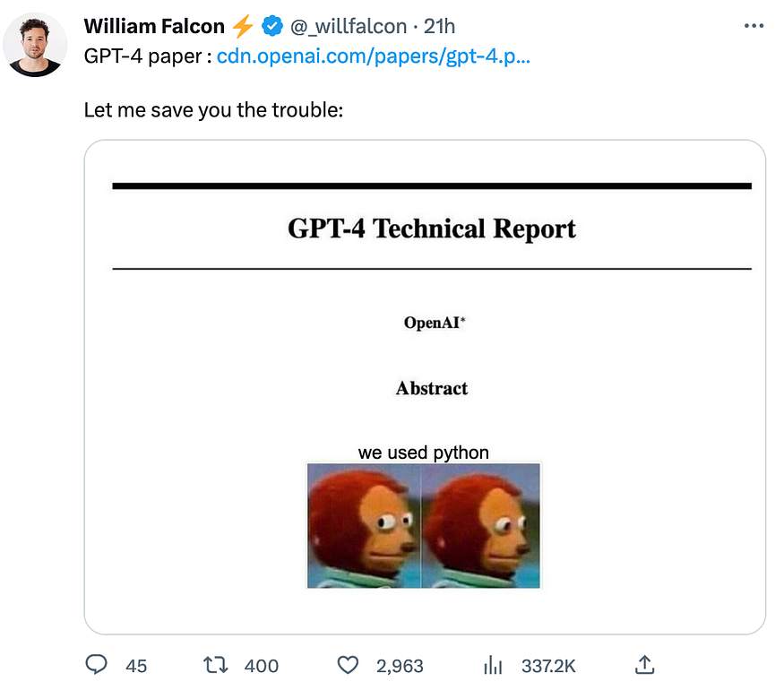Click the reply comment bubble icon
784x690 pixels.
(96, 665)
